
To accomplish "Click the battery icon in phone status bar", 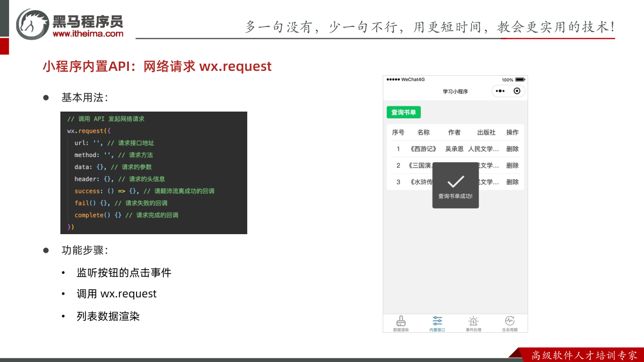I will pyautogui.click(x=520, y=79).
